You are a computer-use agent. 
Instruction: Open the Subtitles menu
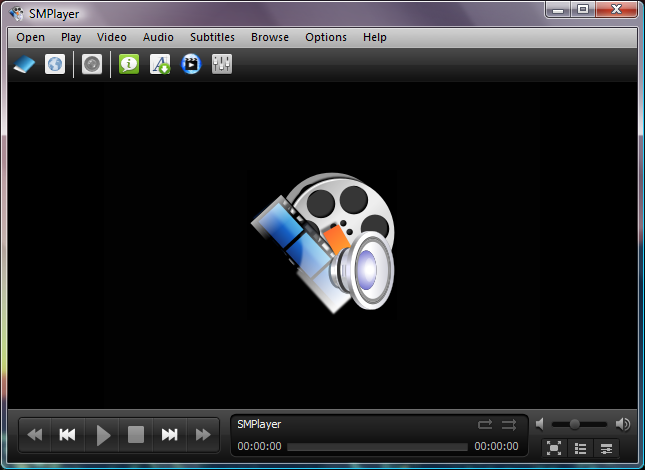coord(212,37)
